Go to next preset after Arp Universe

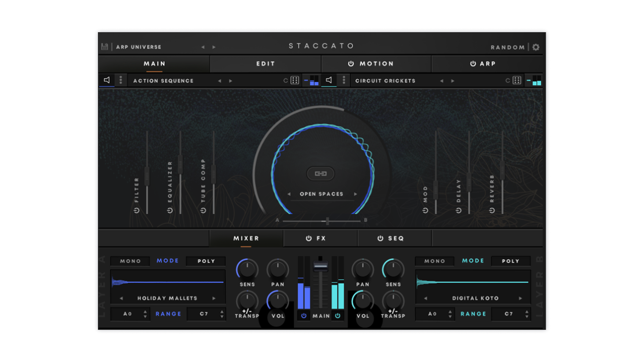[x=214, y=47]
